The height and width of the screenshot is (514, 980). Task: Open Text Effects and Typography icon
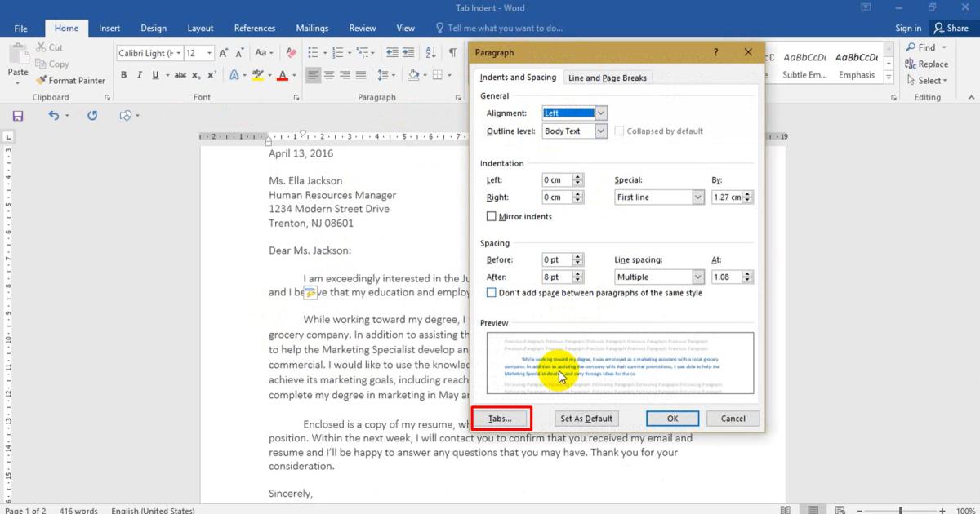click(x=234, y=75)
